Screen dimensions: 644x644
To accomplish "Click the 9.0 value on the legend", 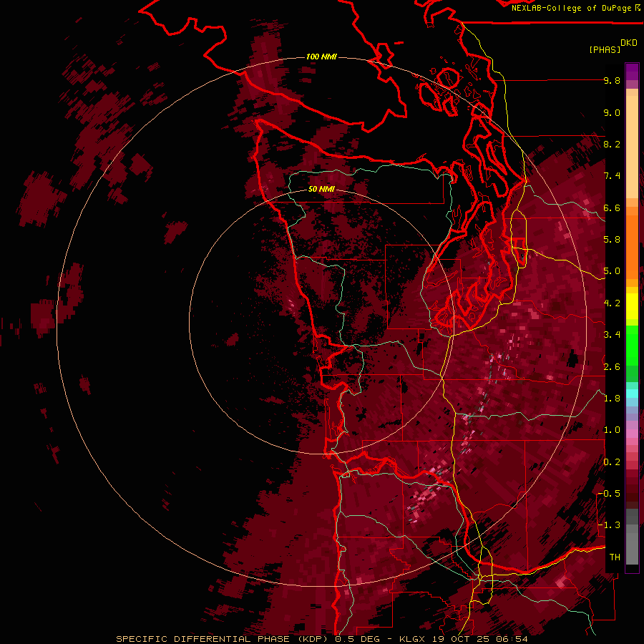I will click(x=612, y=112).
